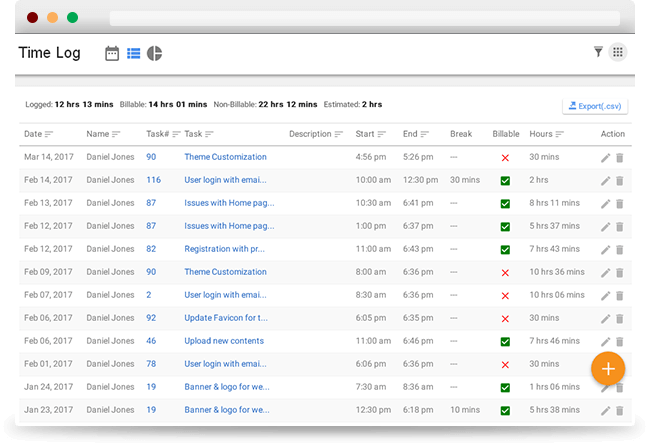Select the 10 hrs 36 mins hours cell
The image size is (649, 446).
[x=557, y=272]
